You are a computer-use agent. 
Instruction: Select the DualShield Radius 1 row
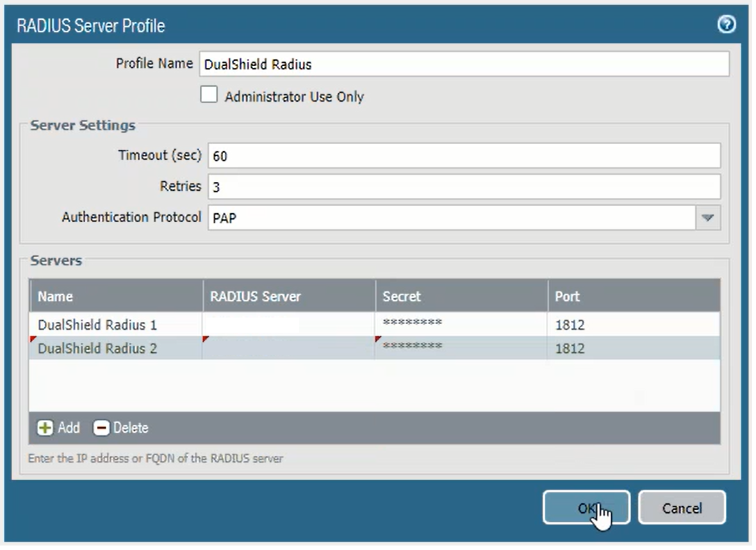pos(97,325)
